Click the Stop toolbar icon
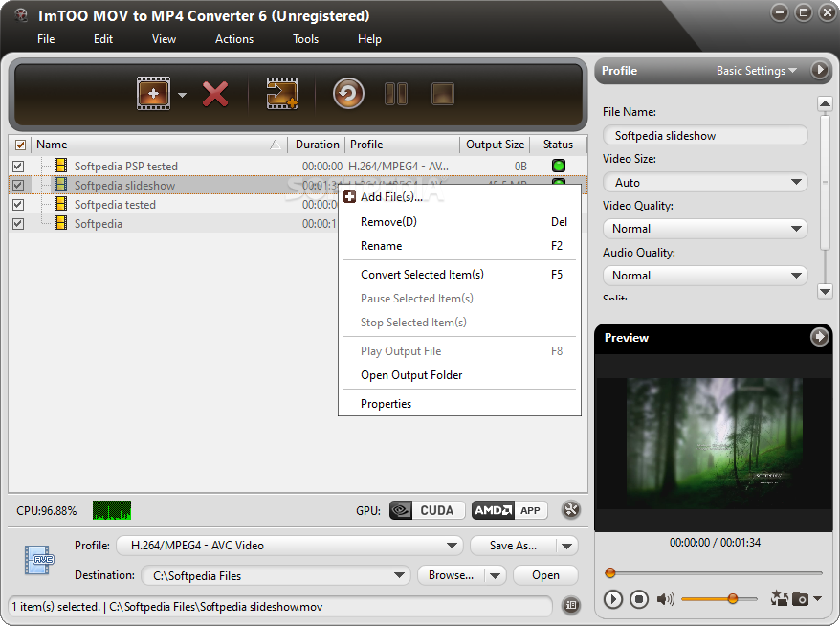The width and height of the screenshot is (840, 626). [x=443, y=94]
